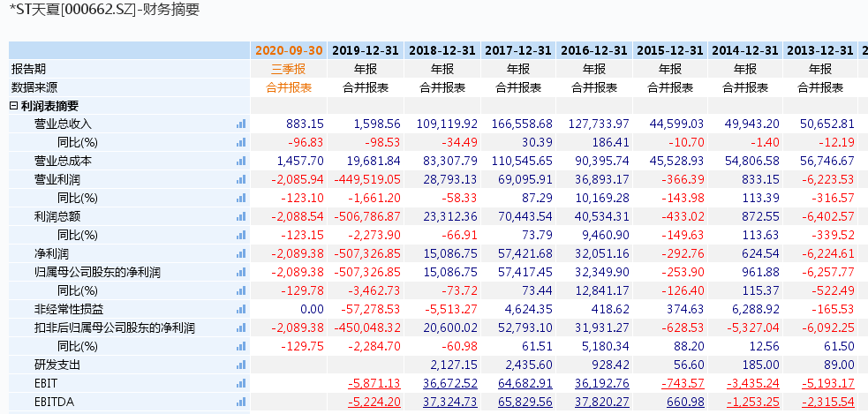Select the 2014-12-31 column header
This screenshot has height=414, width=868.
[745, 50]
